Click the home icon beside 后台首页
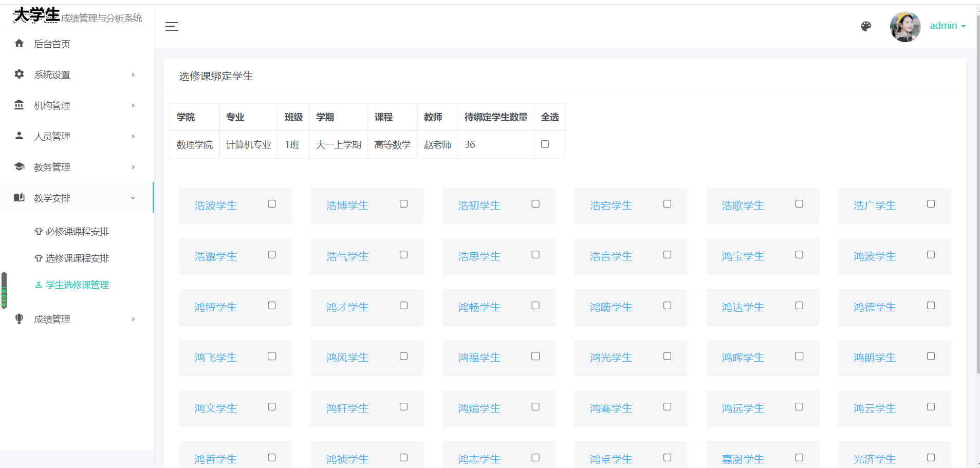Screen dimensions: 980x468 coord(19,43)
